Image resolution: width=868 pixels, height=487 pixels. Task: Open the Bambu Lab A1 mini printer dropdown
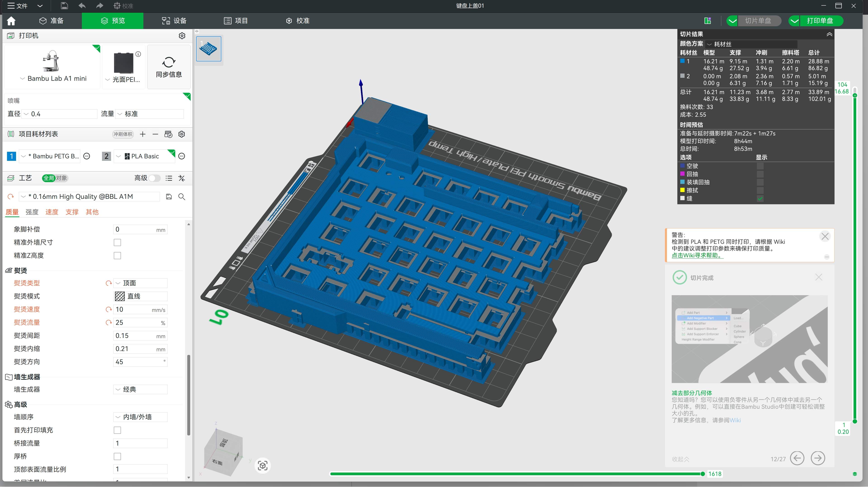(53, 78)
